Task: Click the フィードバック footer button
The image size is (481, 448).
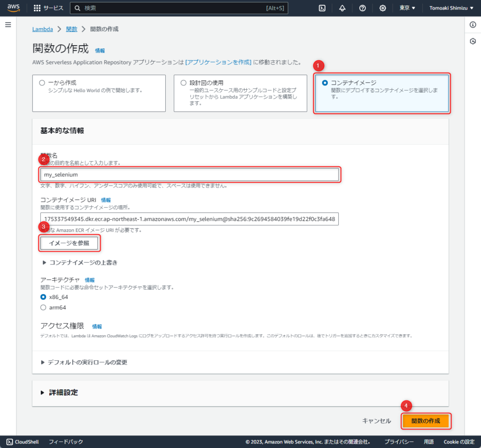Action: pos(66,442)
